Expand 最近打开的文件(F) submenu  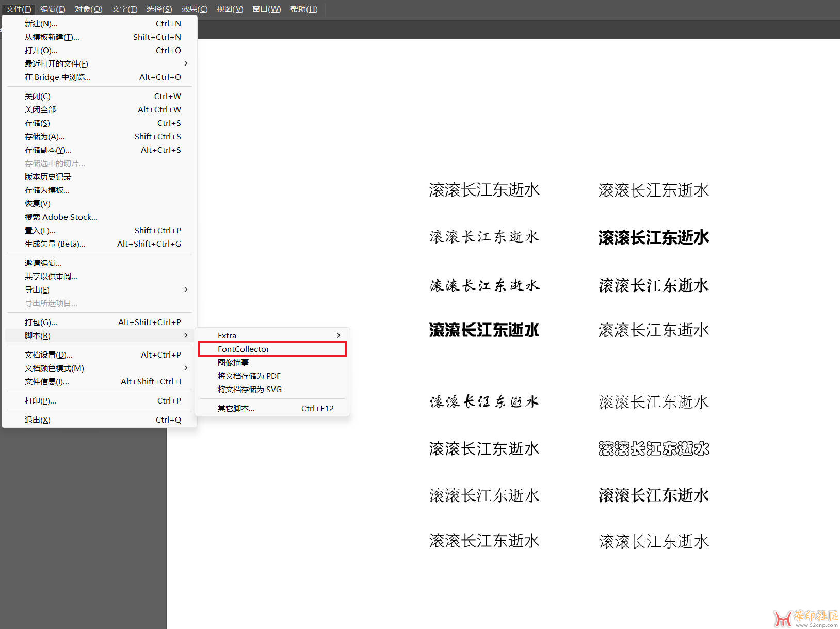click(100, 64)
